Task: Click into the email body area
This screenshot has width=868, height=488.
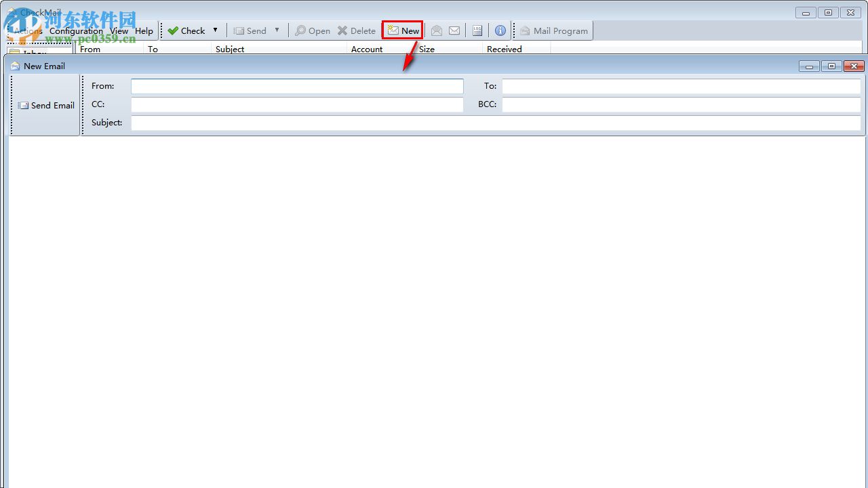Action: [437, 312]
